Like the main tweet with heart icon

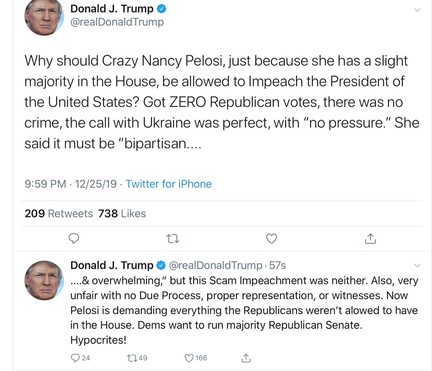pos(271,238)
